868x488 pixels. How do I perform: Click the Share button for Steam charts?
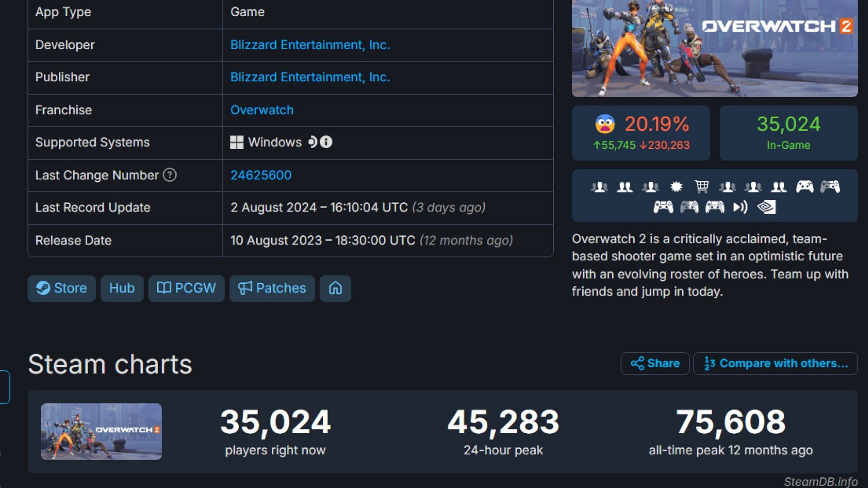(655, 363)
